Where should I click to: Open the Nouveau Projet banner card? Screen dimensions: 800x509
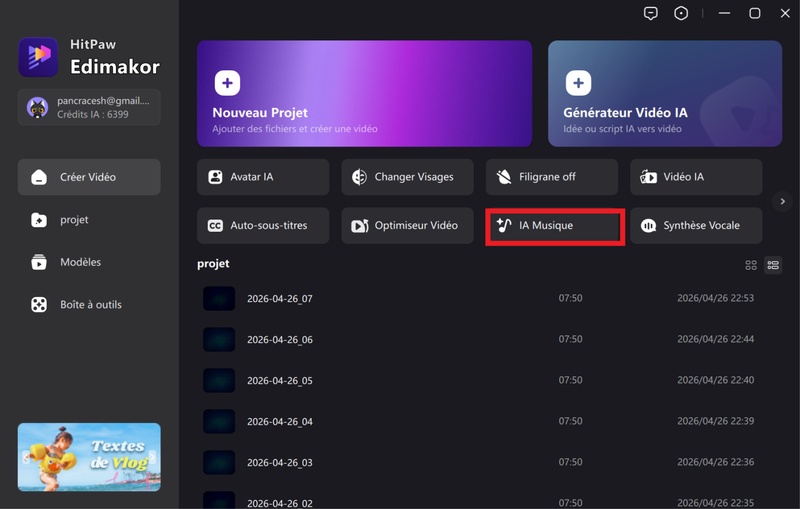click(x=365, y=94)
